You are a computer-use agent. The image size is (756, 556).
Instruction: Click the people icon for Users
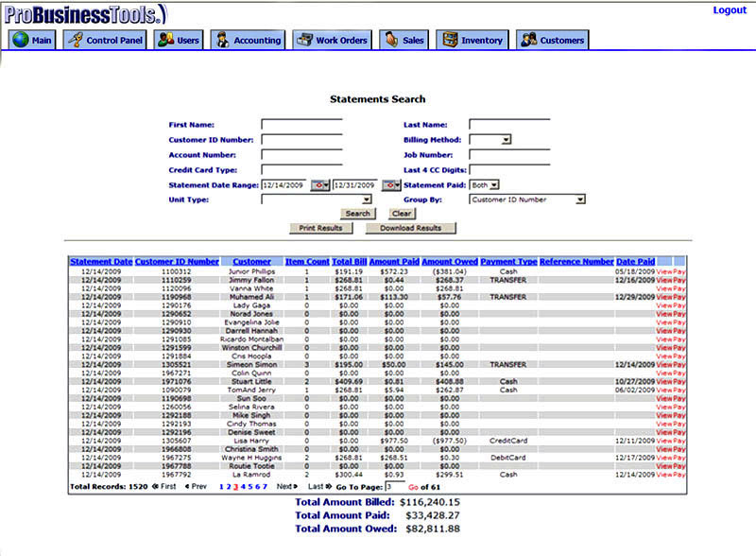[x=166, y=40]
